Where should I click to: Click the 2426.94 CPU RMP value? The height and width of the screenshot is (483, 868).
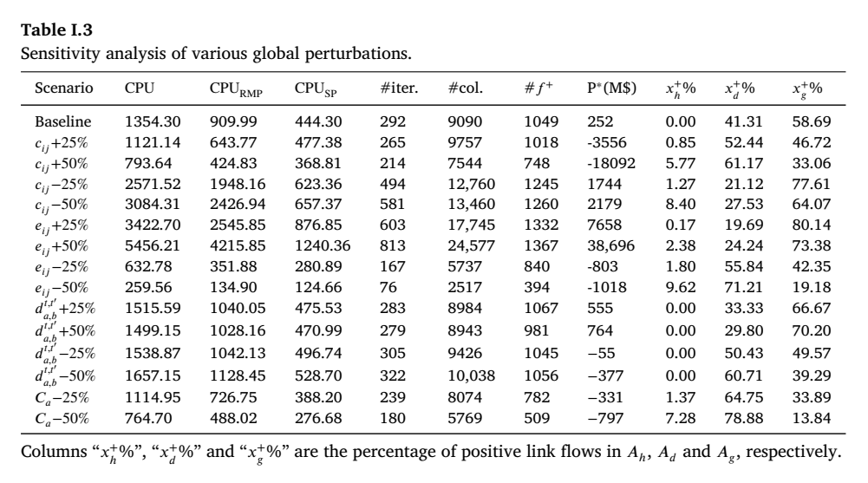[238, 204]
